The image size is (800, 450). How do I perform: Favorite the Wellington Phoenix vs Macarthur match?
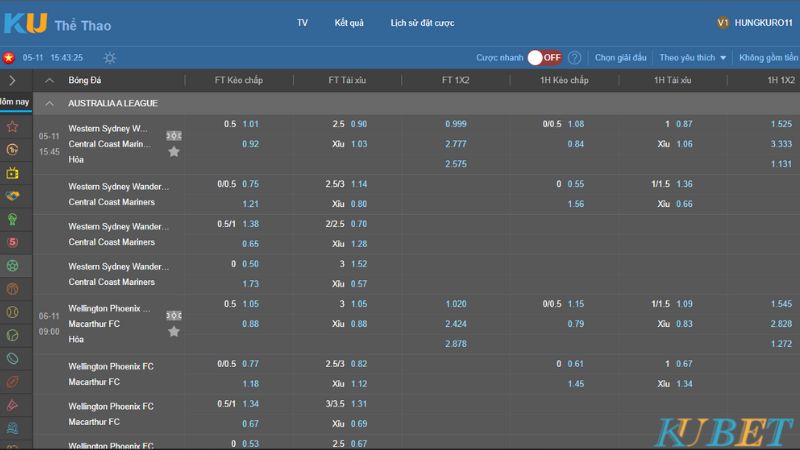click(x=174, y=331)
